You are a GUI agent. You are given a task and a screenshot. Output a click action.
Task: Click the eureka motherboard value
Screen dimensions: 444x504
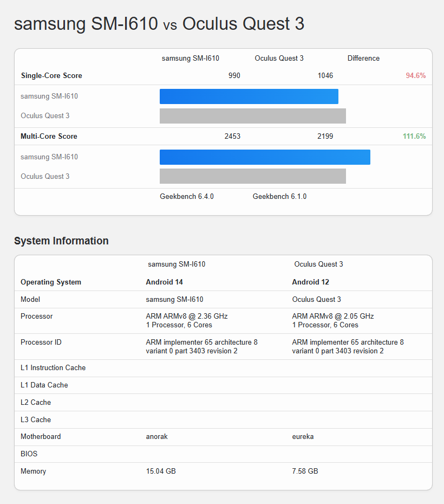coord(303,436)
